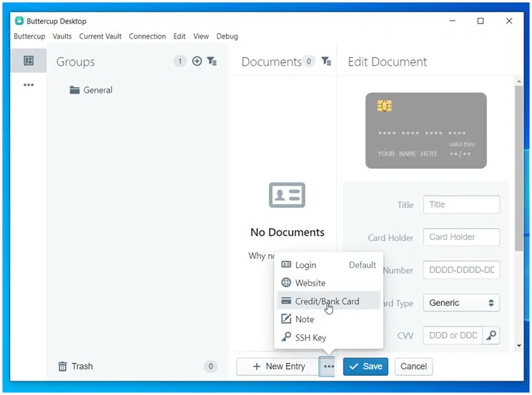Toggle the entry type dots dropdown

point(327,366)
